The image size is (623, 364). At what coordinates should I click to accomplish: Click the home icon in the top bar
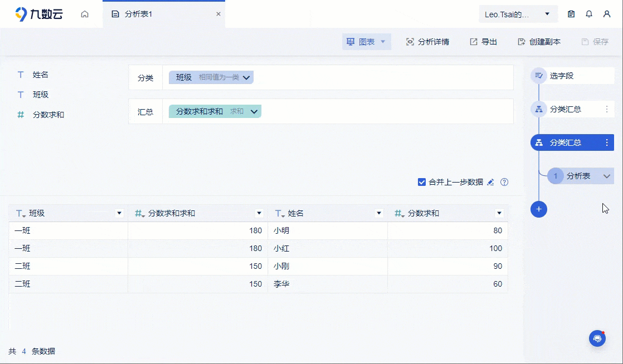pyautogui.click(x=84, y=13)
